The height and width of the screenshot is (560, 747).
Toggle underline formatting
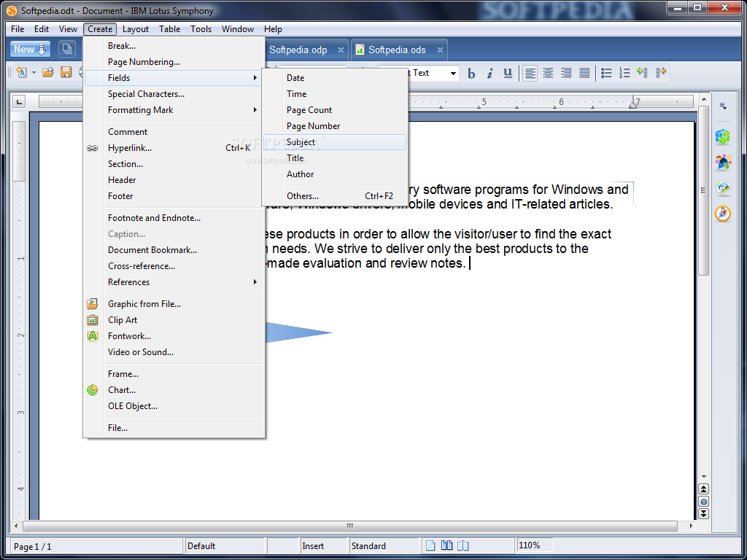click(508, 73)
